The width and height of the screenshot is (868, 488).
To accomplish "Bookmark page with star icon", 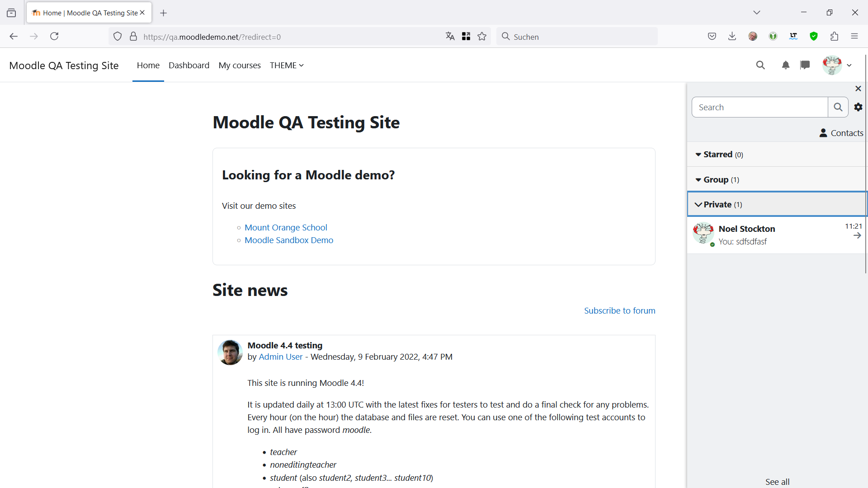I will (482, 37).
